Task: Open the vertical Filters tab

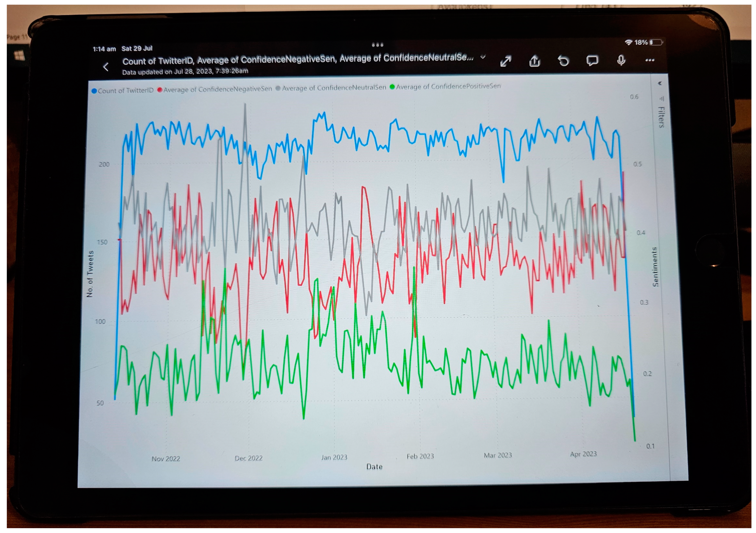Action: click(x=661, y=117)
